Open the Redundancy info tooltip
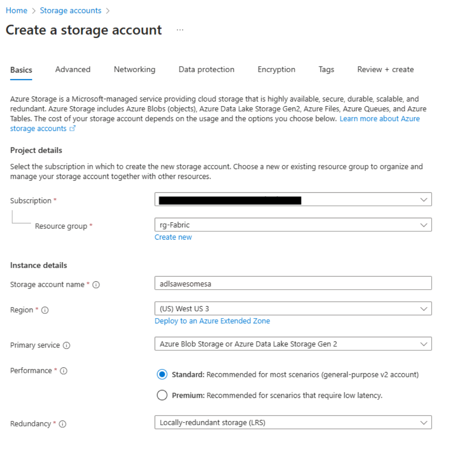Viewport: 472px width, 476px height. (62, 424)
